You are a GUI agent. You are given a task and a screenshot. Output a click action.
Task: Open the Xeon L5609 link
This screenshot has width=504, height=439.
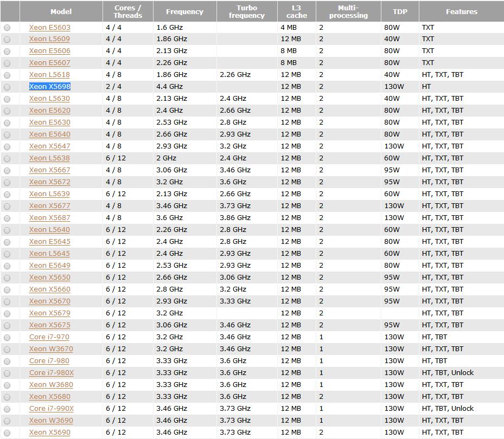point(49,39)
